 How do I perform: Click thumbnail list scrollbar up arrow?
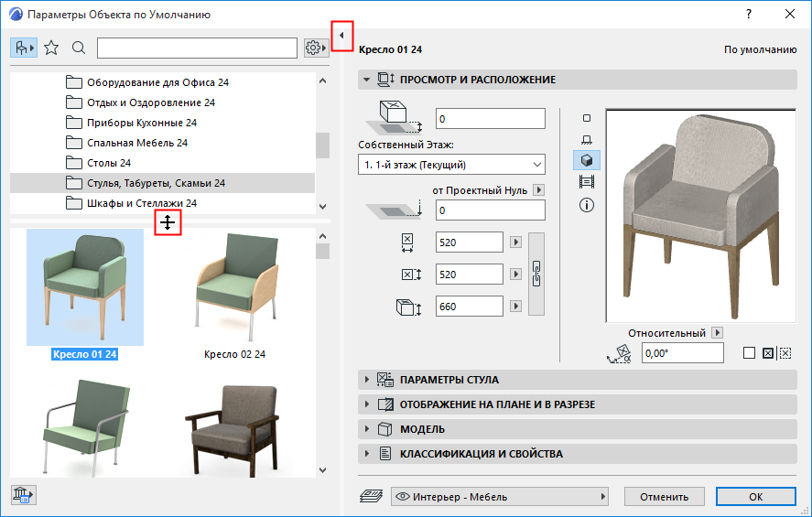(322, 236)
